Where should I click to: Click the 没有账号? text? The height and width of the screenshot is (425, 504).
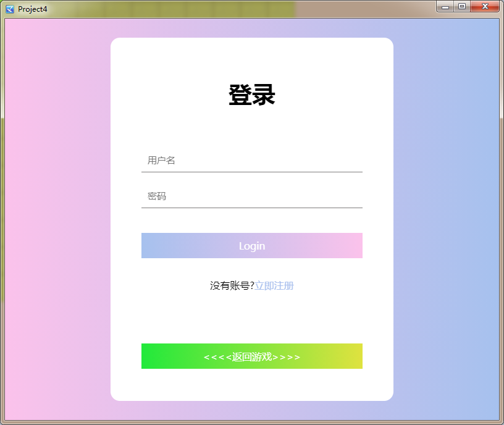232,285
